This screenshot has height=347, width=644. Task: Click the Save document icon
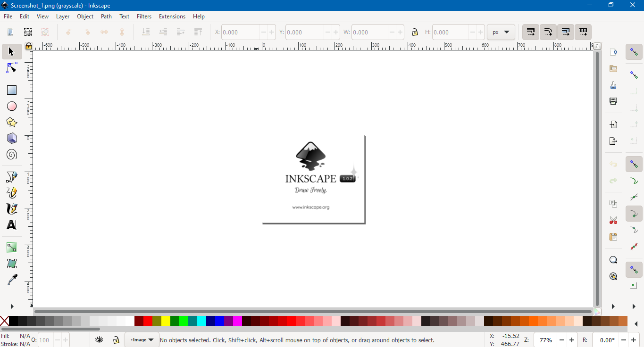613,85
